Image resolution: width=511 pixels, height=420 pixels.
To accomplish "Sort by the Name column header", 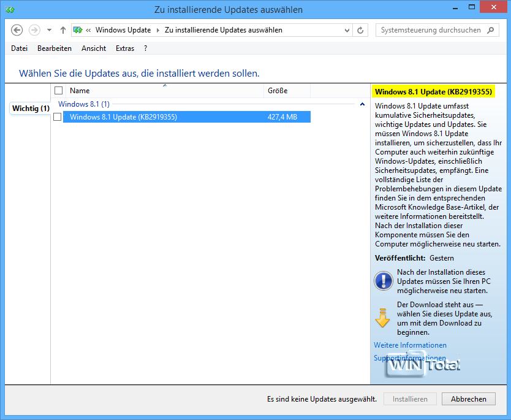I will (x=165, y=91).
